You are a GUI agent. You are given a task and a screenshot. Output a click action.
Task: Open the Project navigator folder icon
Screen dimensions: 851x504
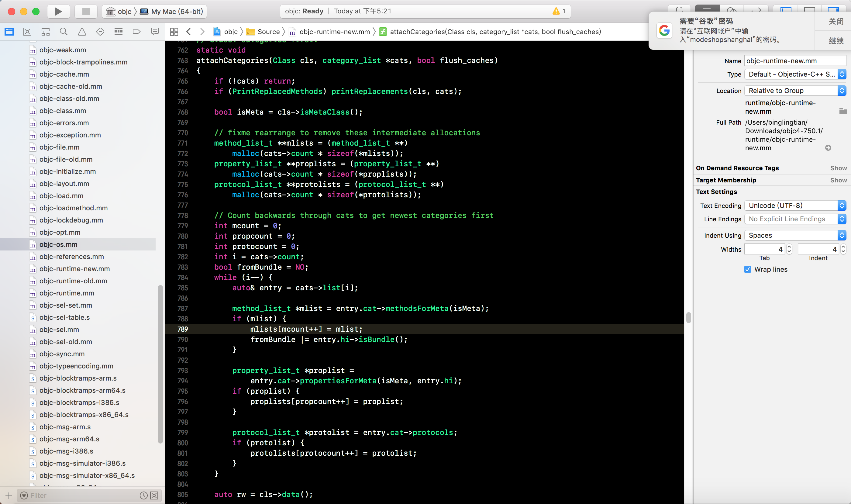click(x=9, y=32)
